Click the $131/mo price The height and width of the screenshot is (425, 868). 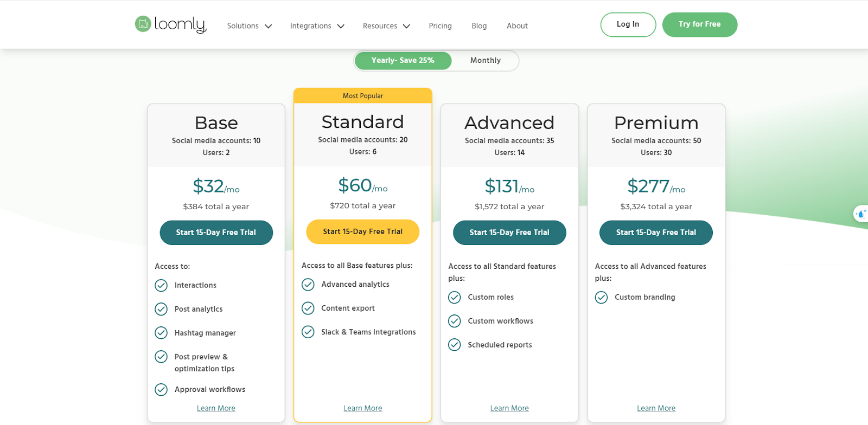[509, 186]
